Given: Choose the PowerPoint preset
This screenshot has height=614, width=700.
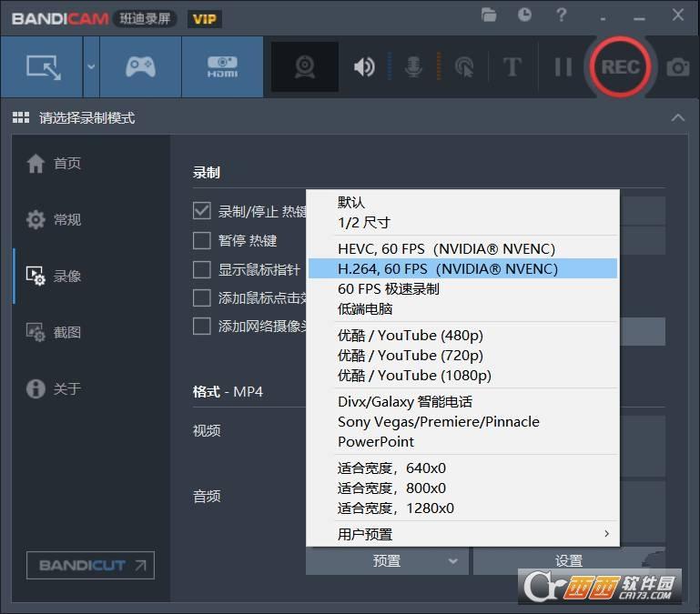Looking at the screenshot, I should click(462, 442).
